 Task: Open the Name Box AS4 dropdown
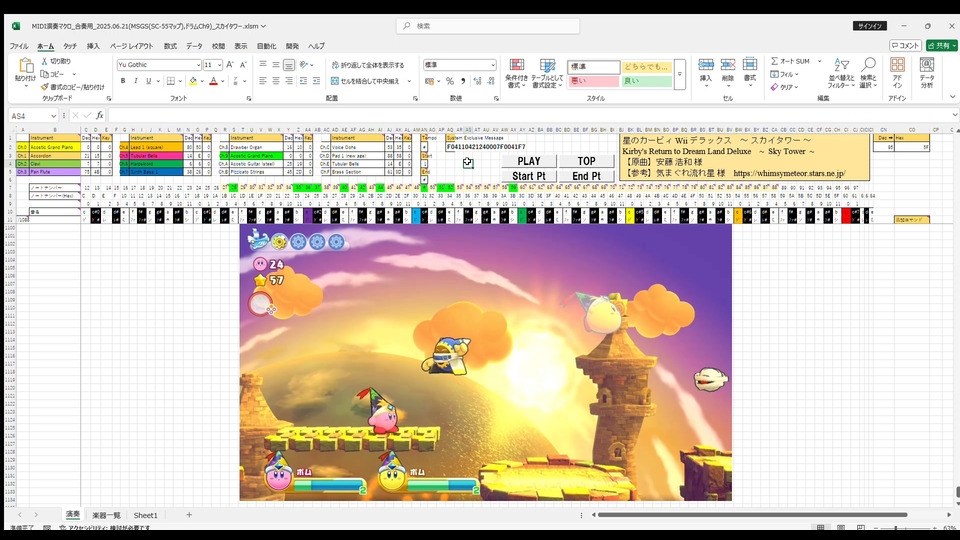click(53, 116)
